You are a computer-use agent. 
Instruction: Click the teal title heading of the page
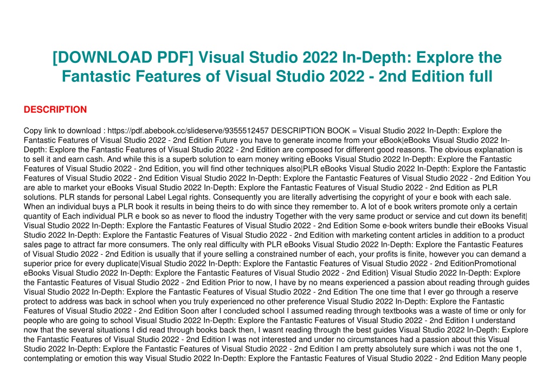coord(277,67)
